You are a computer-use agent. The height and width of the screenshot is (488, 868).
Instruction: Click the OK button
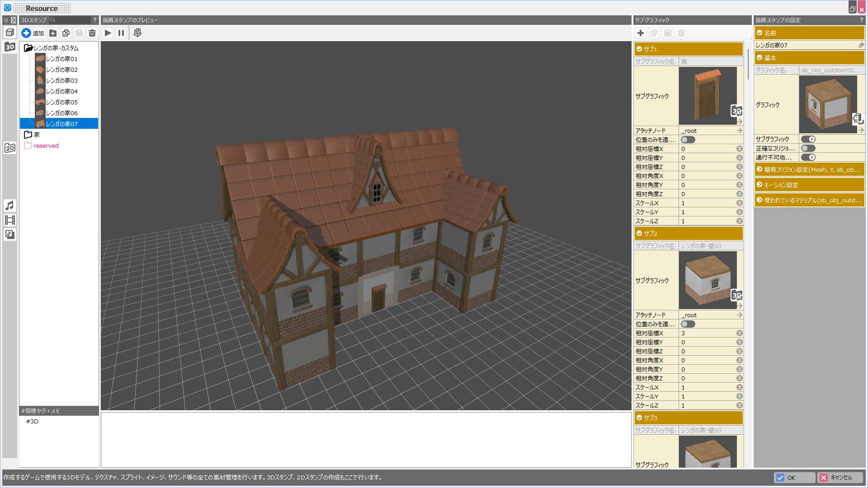pyautogui.click(x=794, y=478)
